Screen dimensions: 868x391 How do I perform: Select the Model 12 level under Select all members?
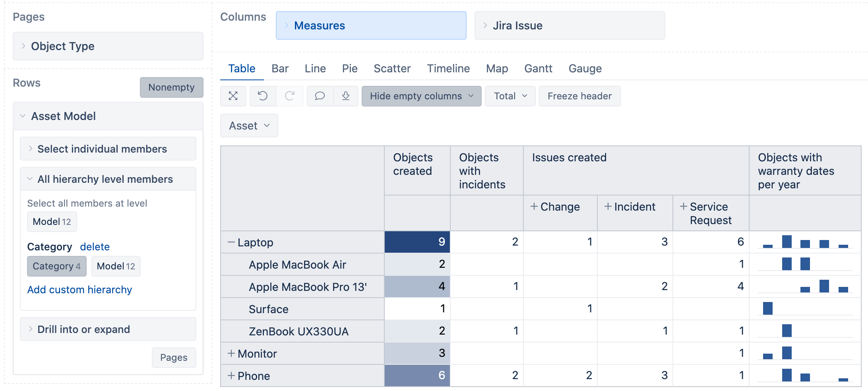[52, 222]
